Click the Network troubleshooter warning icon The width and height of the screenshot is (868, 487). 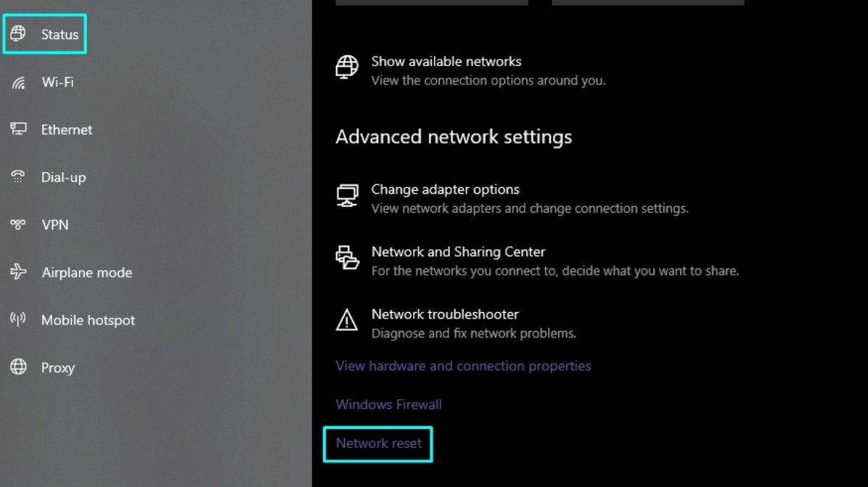(x=347, y=320)
